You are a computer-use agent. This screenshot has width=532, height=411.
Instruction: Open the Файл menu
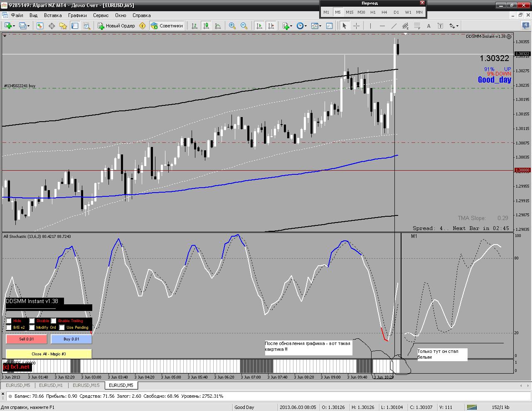(x=17, y=15)
